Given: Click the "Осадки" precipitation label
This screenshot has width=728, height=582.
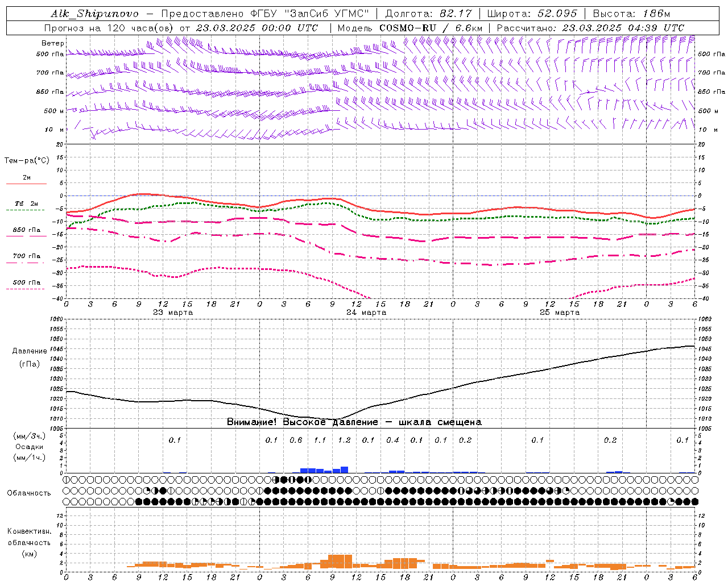Looking at the screenshot, I should pos(30,447).
